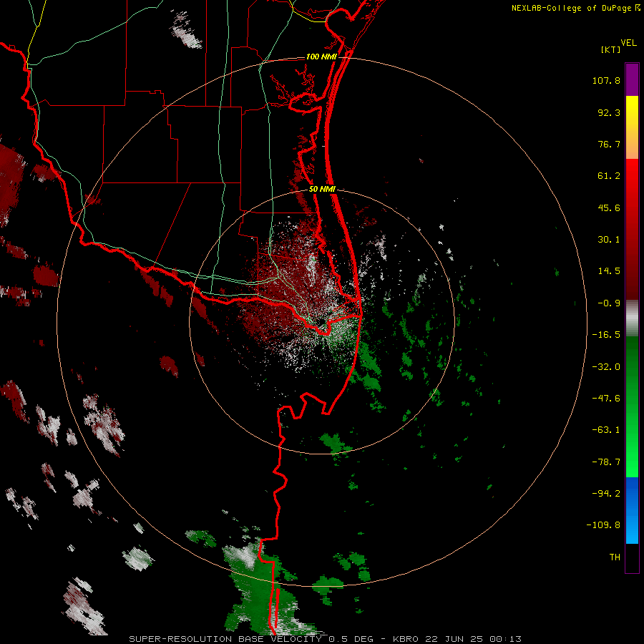644x644 pixels.
Task: Click the -47.6 velocity scale value
Action: coord(606,399)
